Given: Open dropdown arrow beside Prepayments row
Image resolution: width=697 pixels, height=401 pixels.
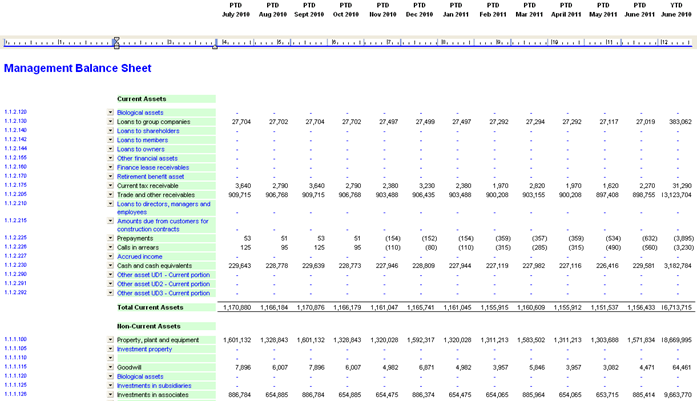Looking at the screenshot, I should tap(110, 238).
